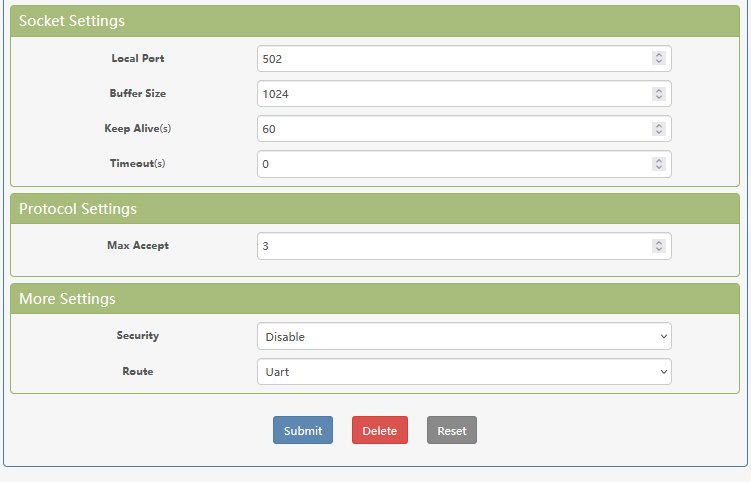Screen dimensions: 751x482
Task: Click the More Settings section header
Action: 375,299
